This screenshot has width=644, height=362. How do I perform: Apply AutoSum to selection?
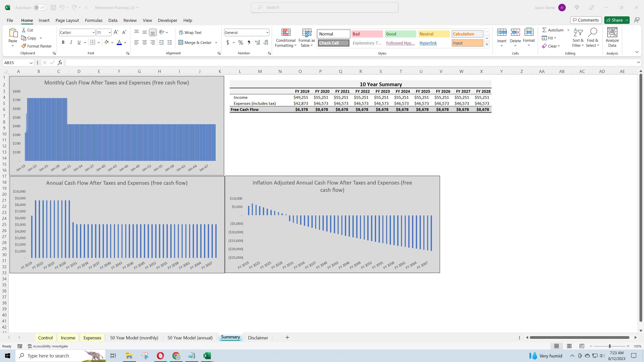coord(553,30)
